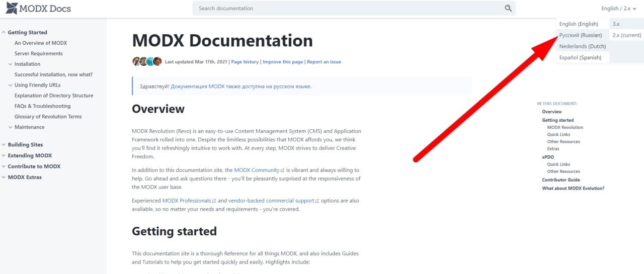This screenshot has height=274, width=644.
Task: Open FAQs & Troubleshooting page
Action: [43, 106]
